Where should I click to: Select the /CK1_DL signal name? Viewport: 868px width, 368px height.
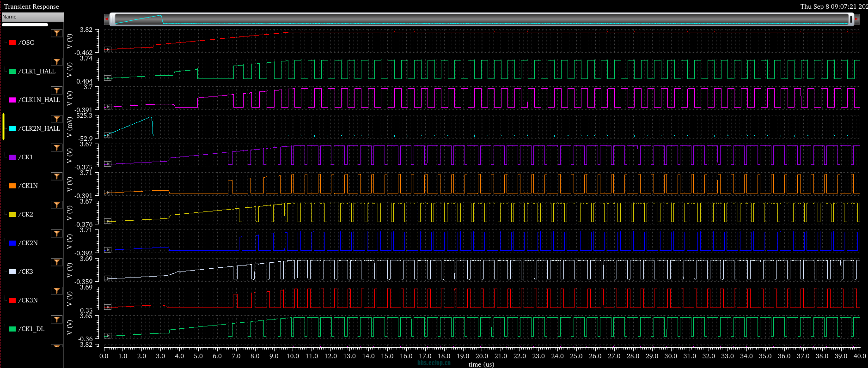pyautogui.click(x=31, y=329)
